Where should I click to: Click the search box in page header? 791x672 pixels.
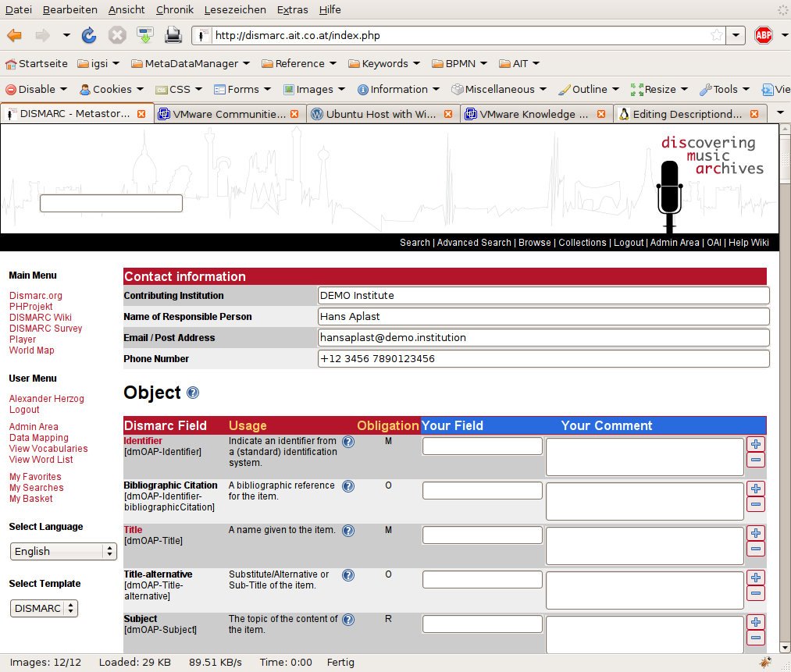click(111, 203)
